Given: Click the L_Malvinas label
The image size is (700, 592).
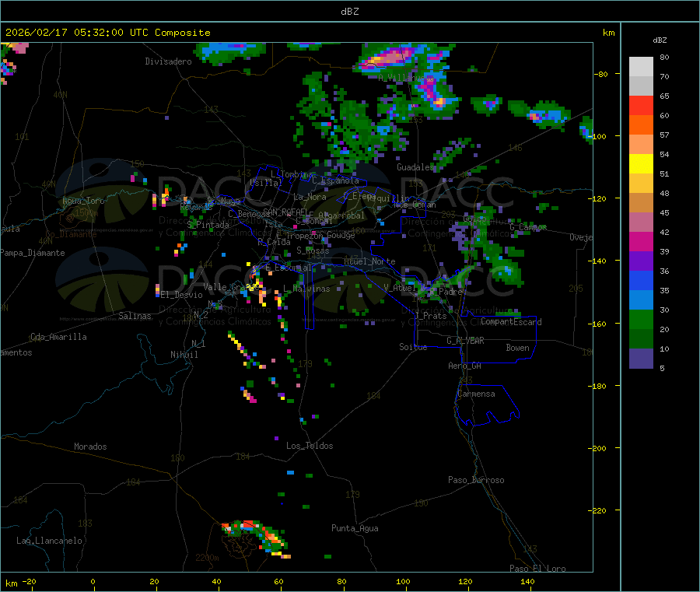Looking at the screenshot, I should click(306, 289).
